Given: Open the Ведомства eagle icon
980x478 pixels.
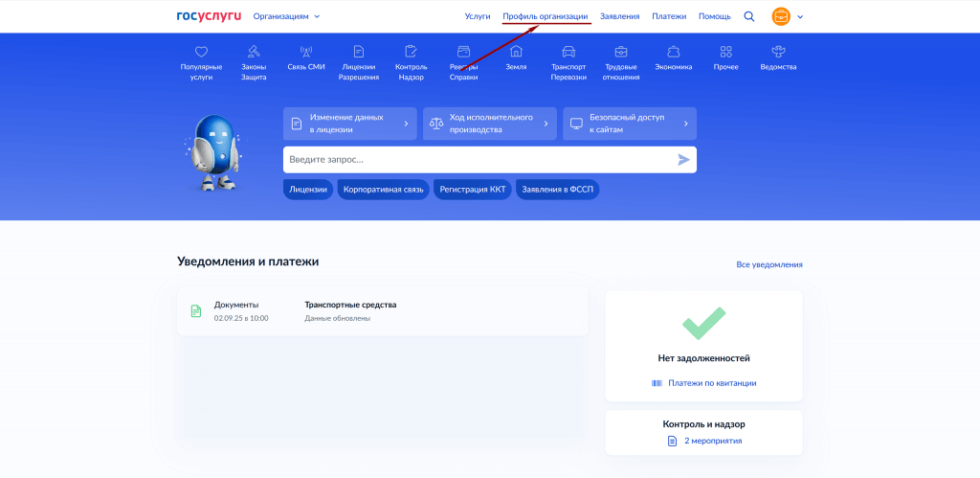Looking at the screenshot, I should click(x=779, y=52).
